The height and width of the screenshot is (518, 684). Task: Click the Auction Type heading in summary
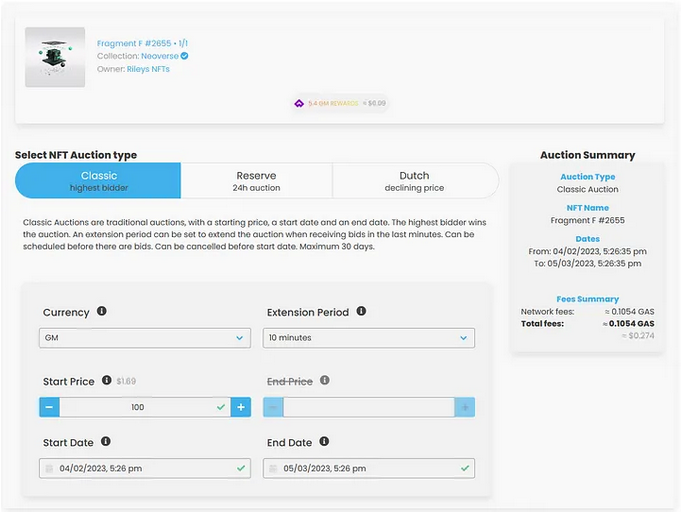[x=588, y=177]
